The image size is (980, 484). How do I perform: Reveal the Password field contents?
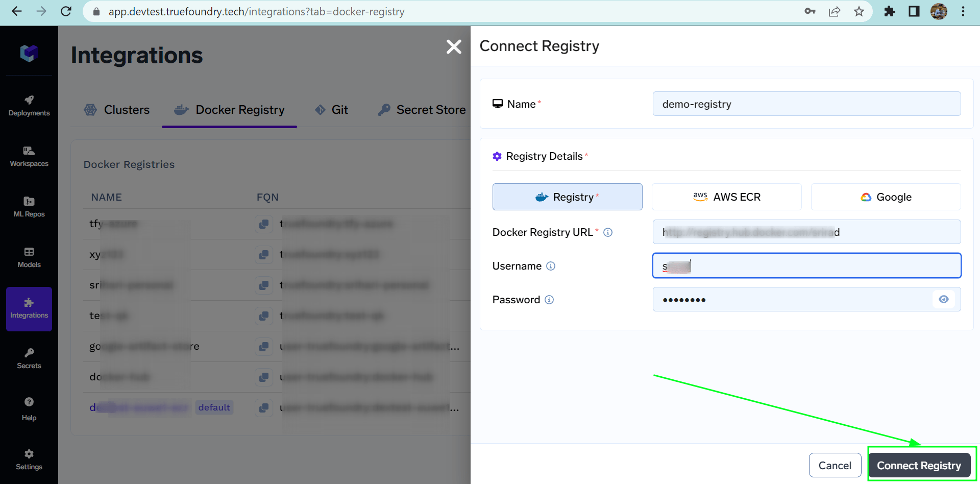[x=943, y=299]
